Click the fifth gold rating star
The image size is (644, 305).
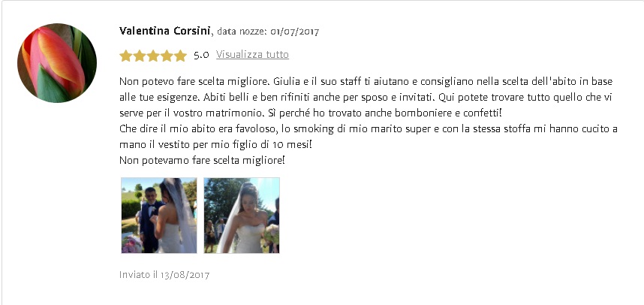point(180,56)
